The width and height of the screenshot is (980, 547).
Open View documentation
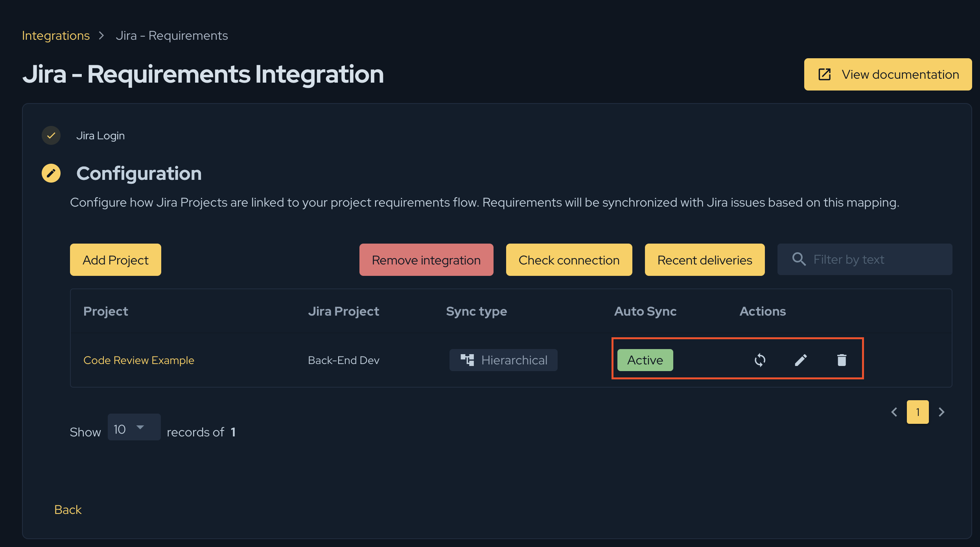pyautogui.click(x=888, y=74)
